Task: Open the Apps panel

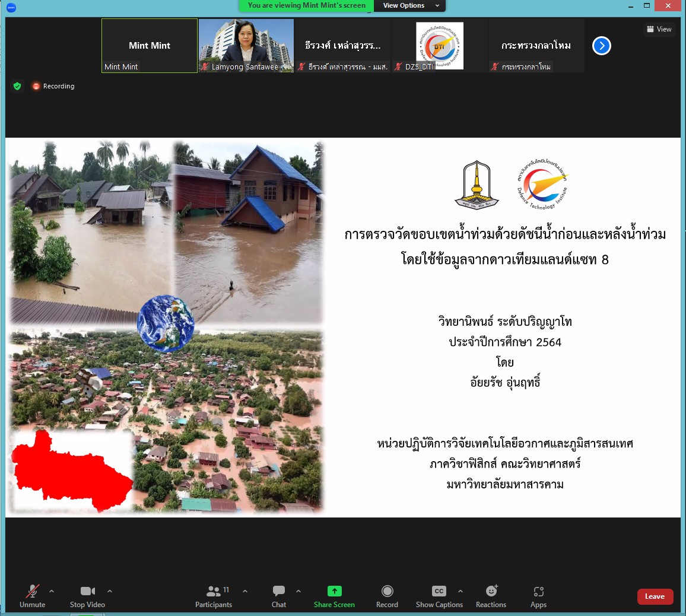Action: pos(539,597)
